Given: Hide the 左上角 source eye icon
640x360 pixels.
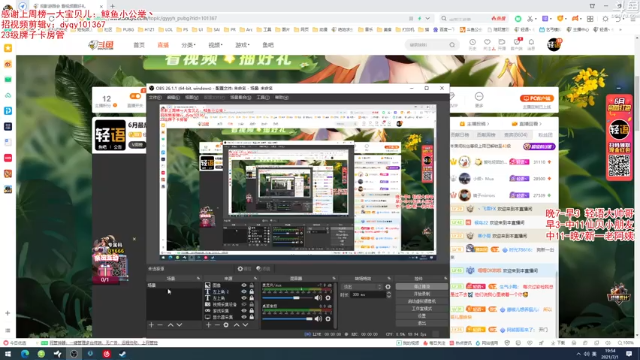Looking at the screenshot, I should coord(244,298).
